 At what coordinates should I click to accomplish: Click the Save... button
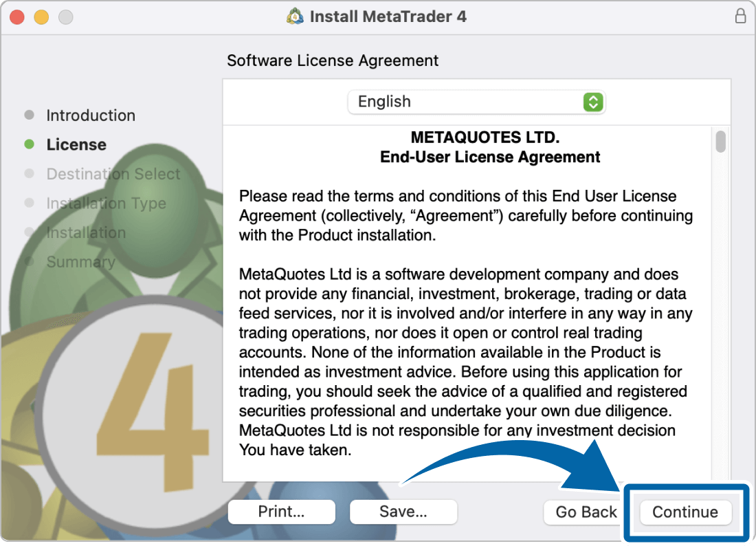(x=403, y=512)
